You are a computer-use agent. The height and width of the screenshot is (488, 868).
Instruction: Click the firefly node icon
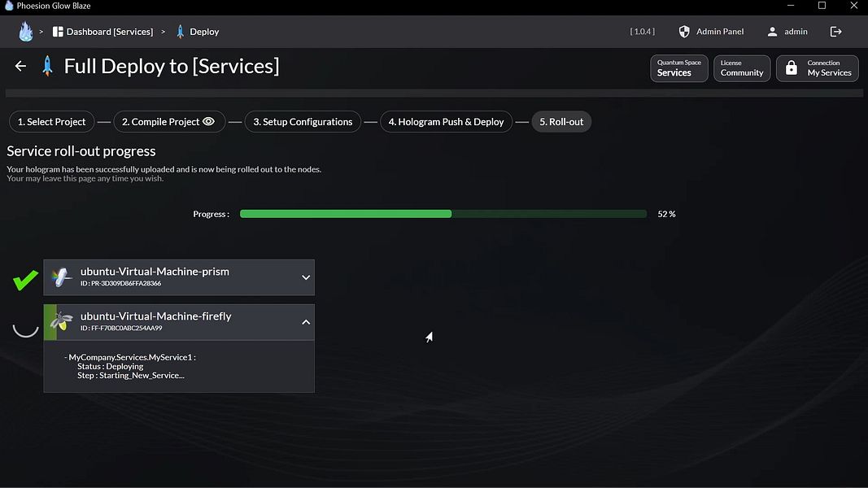61,321
